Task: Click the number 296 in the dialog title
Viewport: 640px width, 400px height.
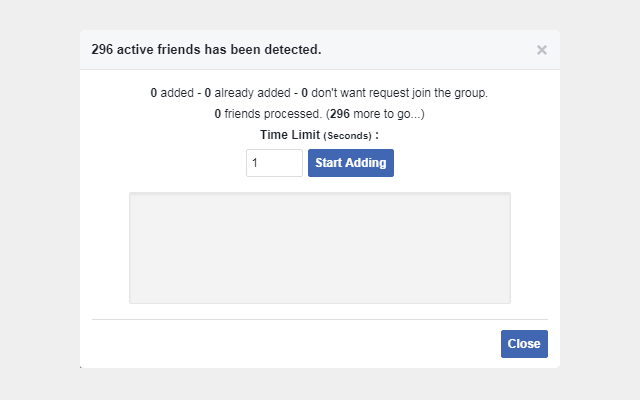Action: coord(102,49)
